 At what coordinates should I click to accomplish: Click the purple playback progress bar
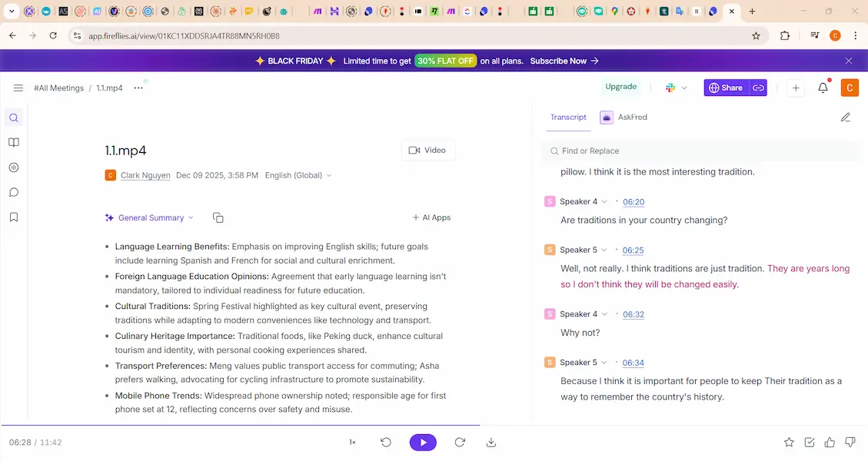(240, 425)
